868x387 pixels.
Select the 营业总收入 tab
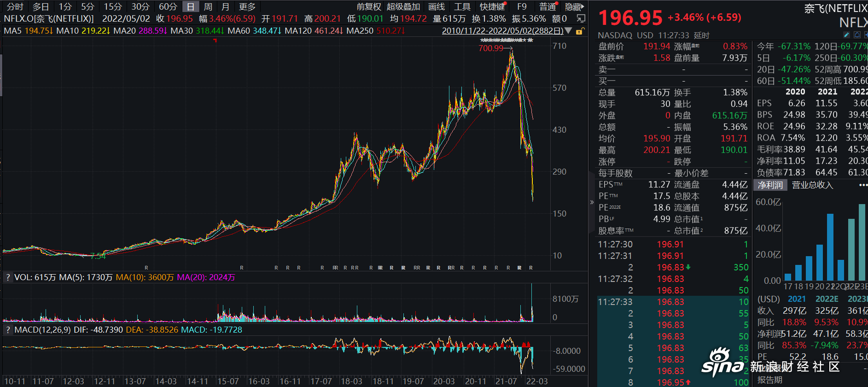pyautogui.click(x=812, y=185)
